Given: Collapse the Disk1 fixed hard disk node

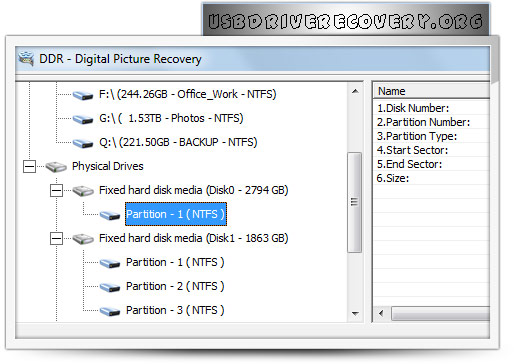Looking at the screenshot, I should pos(56,238).
